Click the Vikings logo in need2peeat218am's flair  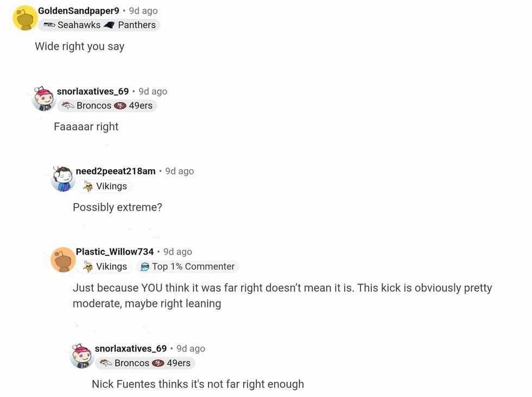(x=87, y=187)
